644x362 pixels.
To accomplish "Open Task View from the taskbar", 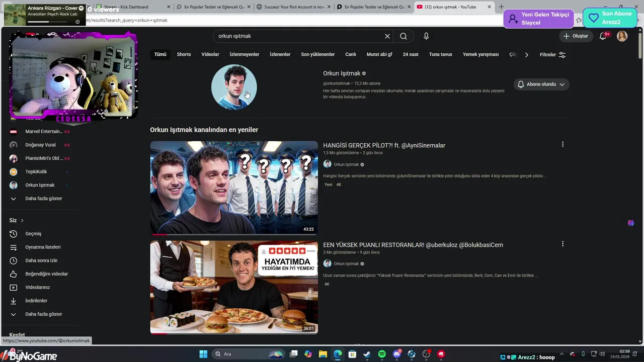I will click(294, 354).
